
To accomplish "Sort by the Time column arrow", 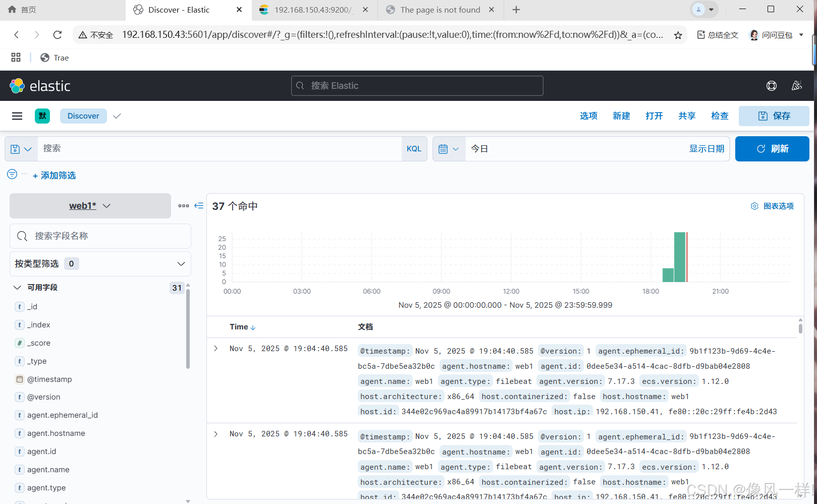I will tap(253, 327).
